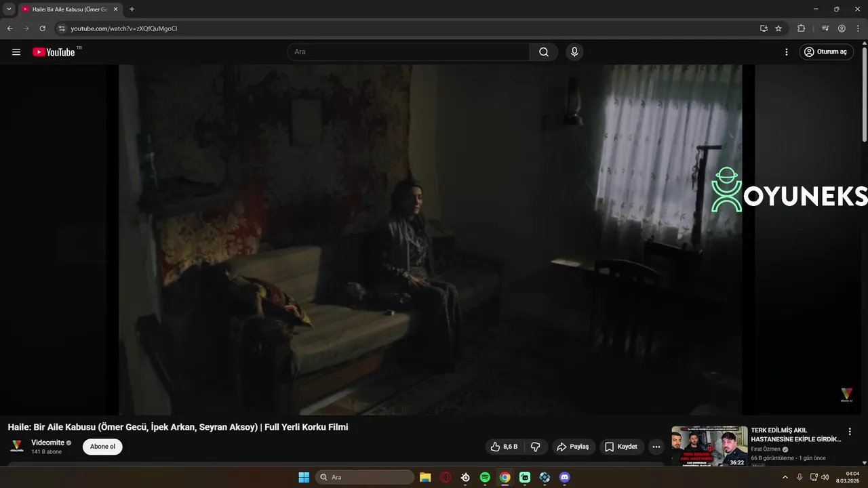Open volume control in system tray
The height and width of the screenshot is (488, 868).
pyautogui.click(x=825, y=477)
